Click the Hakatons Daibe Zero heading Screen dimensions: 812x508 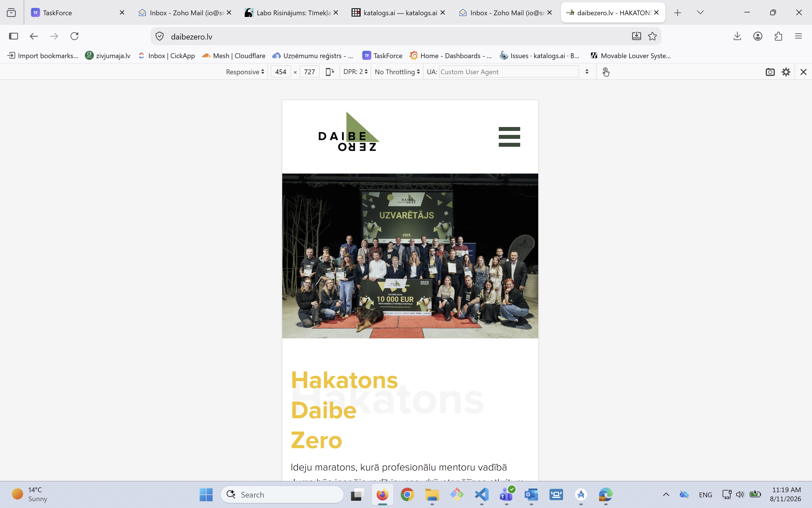[x=344, y=410]
